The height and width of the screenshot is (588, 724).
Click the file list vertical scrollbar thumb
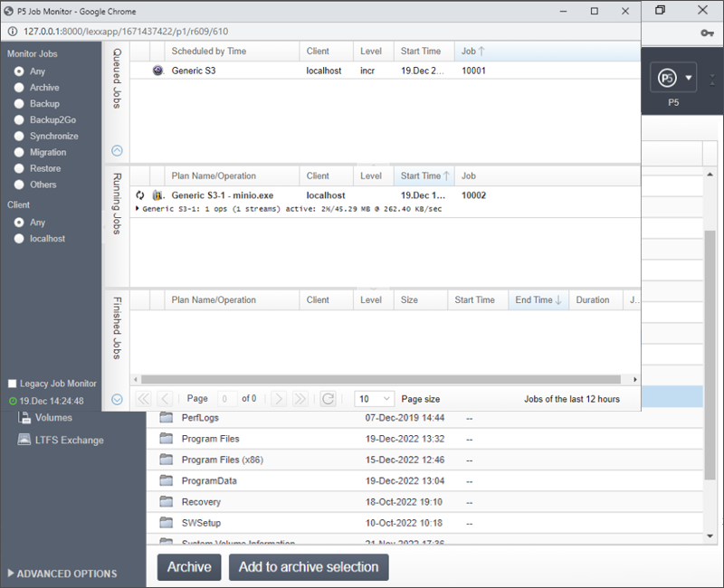point(710,356)
